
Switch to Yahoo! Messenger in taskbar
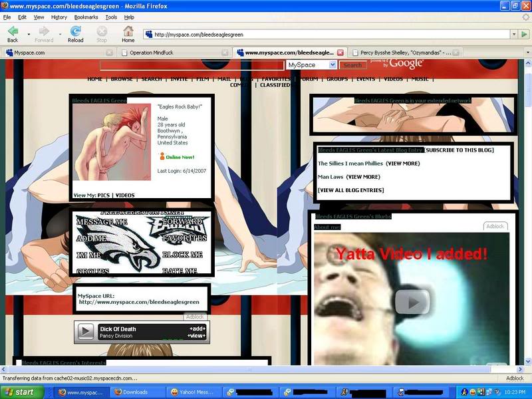point(194,392)
